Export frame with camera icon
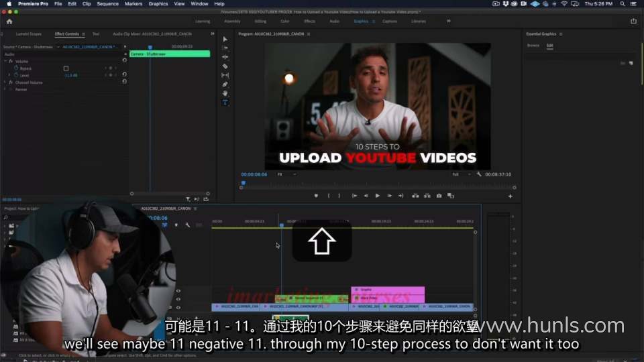Image resolution: width=644 pixels, height=362 pixels. click(439, 196)
